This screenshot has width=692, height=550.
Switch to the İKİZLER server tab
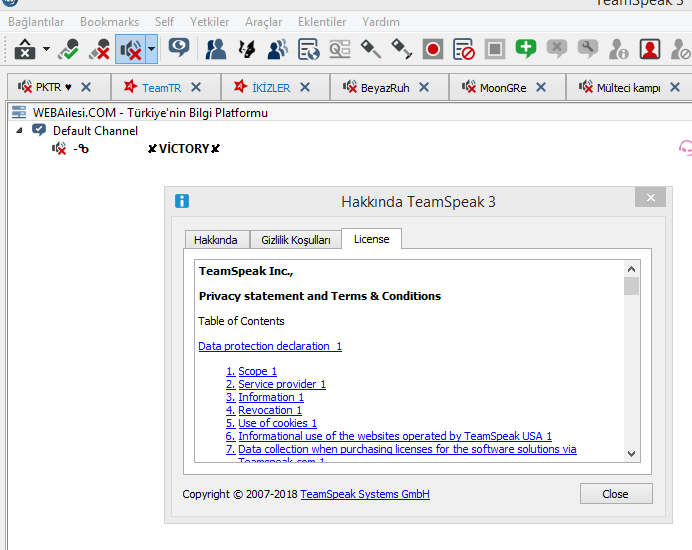[x=271, y=88]
